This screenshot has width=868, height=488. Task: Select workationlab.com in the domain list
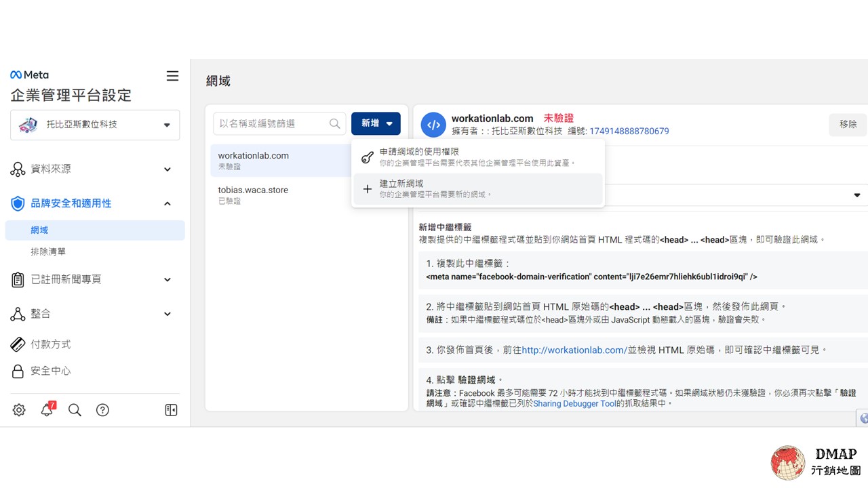point(281,161)
